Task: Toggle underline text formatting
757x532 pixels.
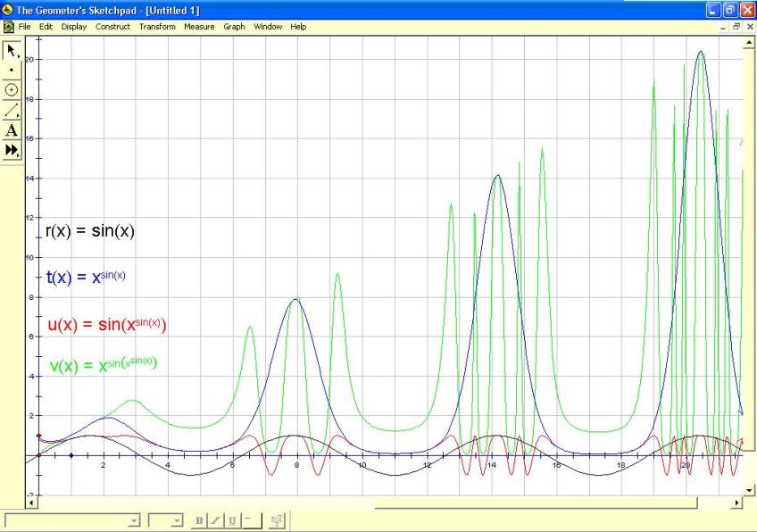Action: coord(231,520)
